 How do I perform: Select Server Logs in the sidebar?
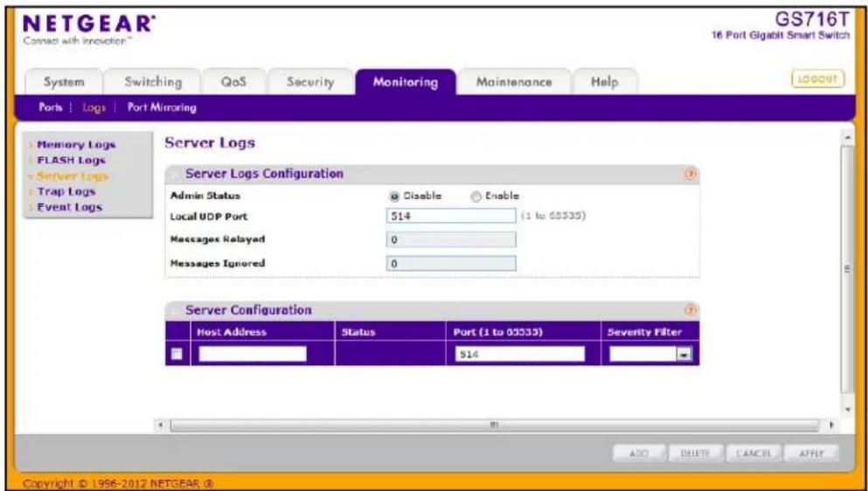tap(72, 176)
